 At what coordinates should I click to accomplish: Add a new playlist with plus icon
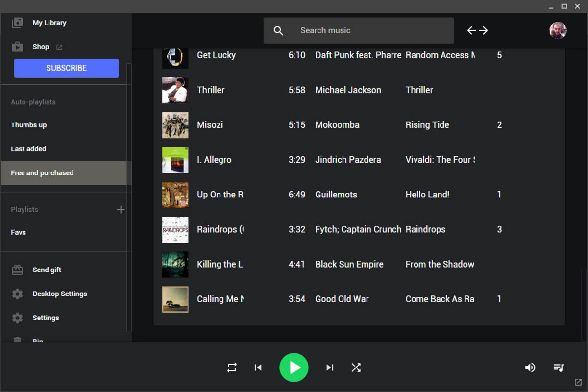[x=121, y=209]
